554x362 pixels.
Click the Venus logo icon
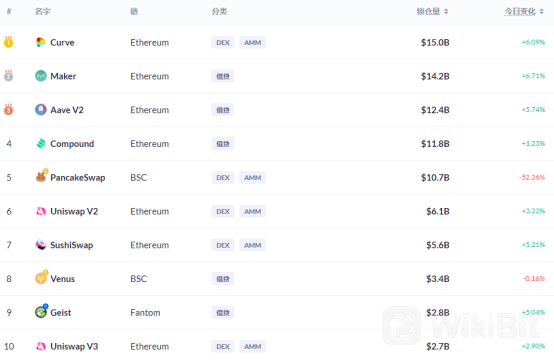(x=41, y=278)
